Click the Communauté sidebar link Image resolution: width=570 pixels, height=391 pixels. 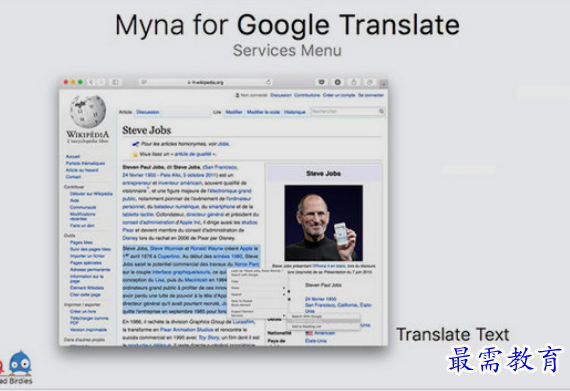[x=83, y=207]
